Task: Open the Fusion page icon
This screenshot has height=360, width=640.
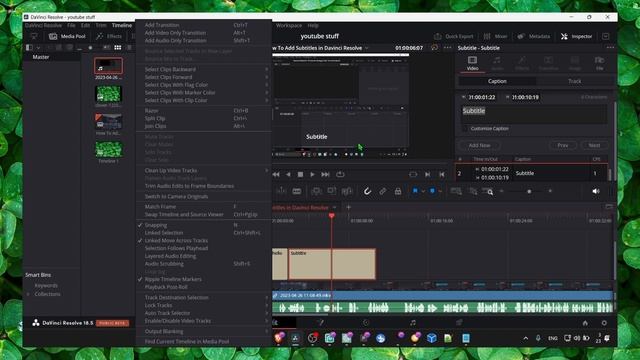Action: tap(321, 322)
